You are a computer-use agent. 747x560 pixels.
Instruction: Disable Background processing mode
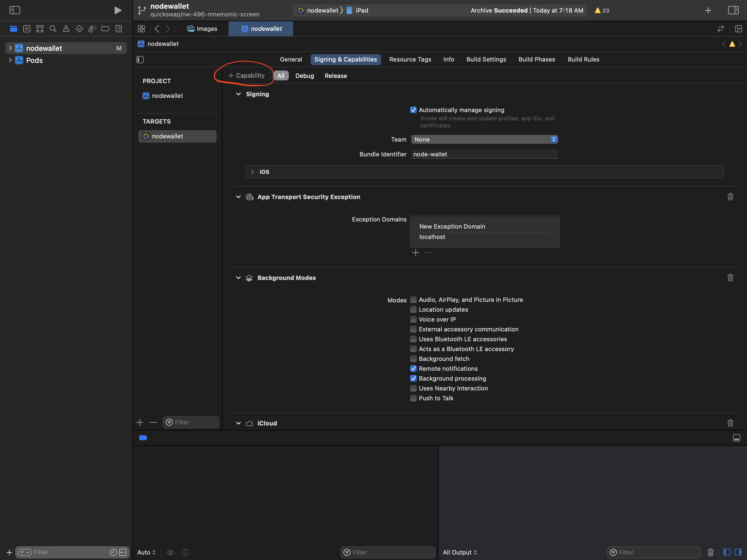point(413,378)
